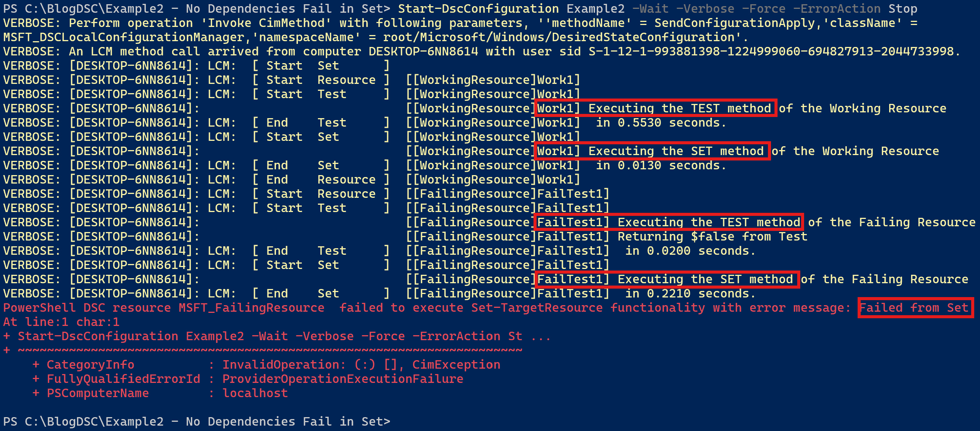Click the 'in 0.2210 seconds' timing text
Viewport: 980px width, 431px height.
click(691, 294)
